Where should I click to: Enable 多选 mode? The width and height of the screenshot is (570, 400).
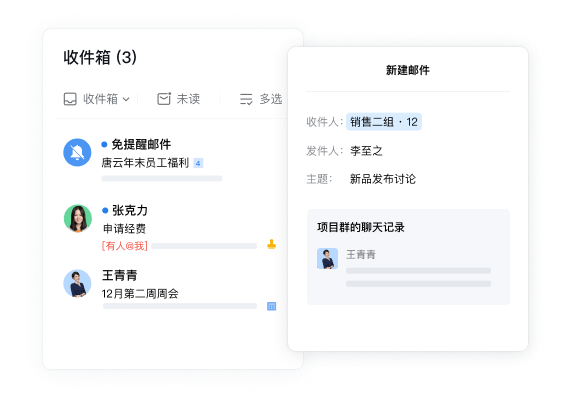(271, 99)
